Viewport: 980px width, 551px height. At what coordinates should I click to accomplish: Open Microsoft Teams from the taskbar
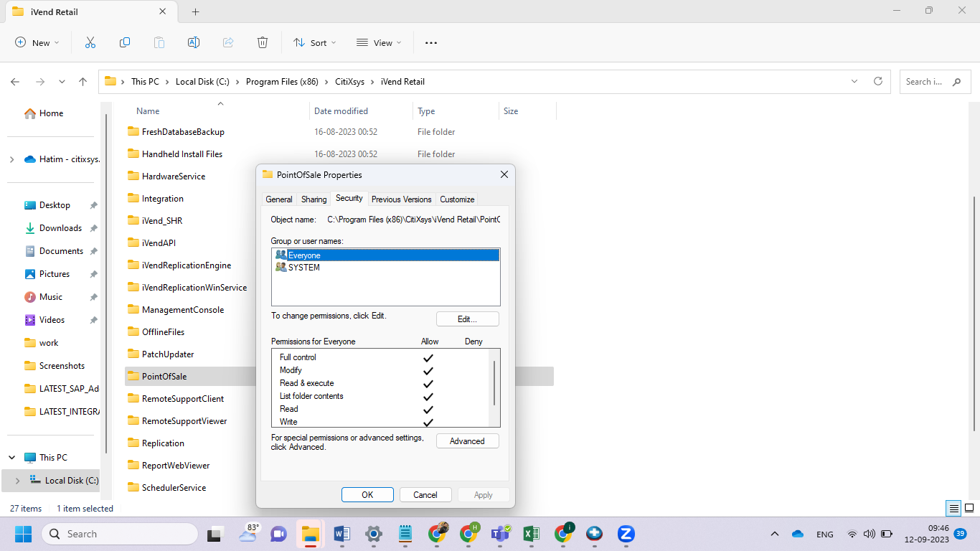pyautogui.click(x=500, y=534)
